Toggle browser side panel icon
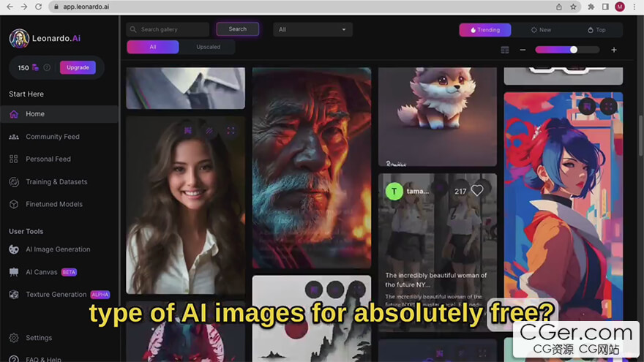Viewport: 644px width, 362px height. 605,7
